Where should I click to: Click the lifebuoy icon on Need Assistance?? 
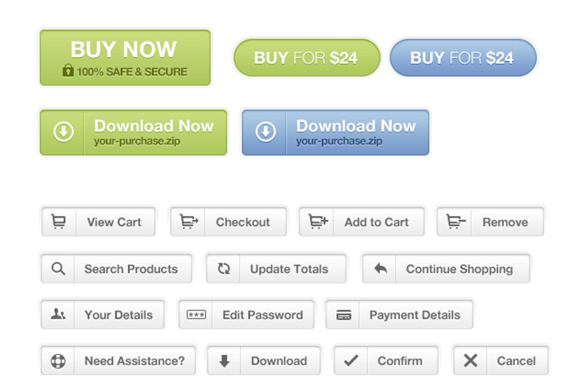[58, 361]
